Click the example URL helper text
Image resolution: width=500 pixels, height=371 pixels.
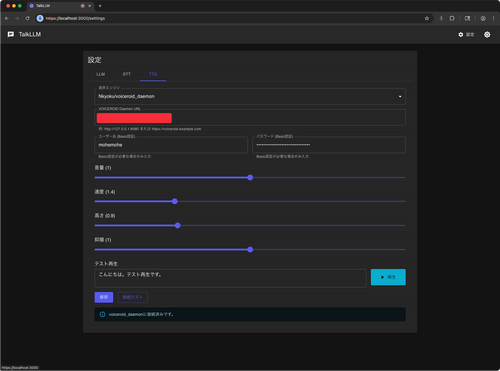point(150,129)
